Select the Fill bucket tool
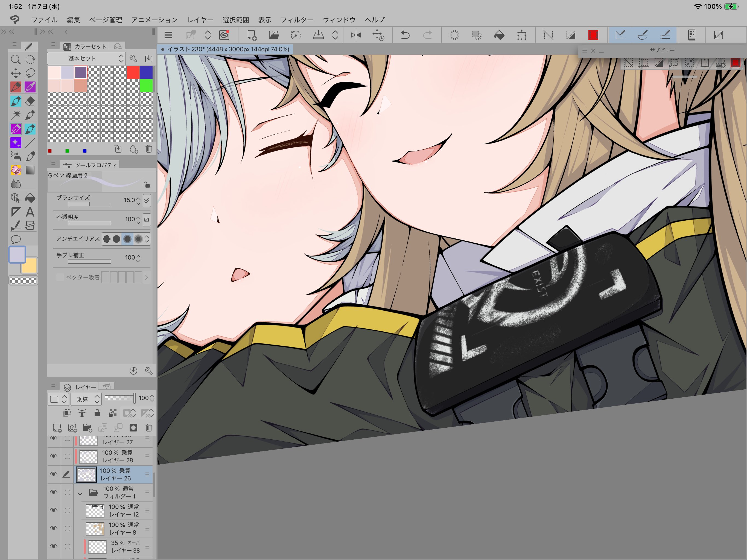 [30, 198]
